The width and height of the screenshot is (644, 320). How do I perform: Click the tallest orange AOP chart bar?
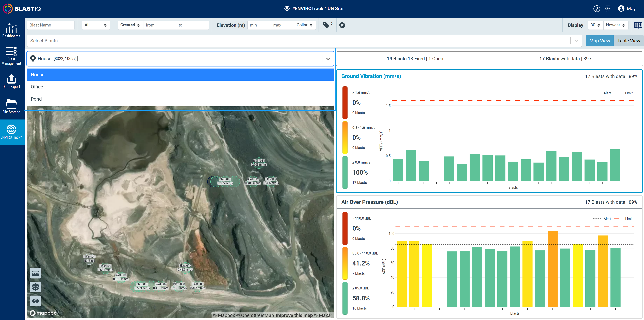(552, 269)
